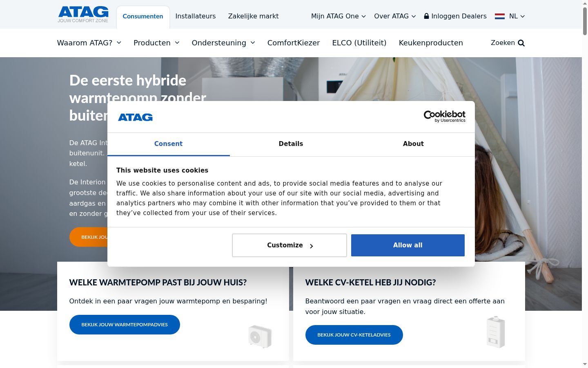Viewport: 588px width, 368px height.
Task: Click the page vertical scrollbar thumb
Action: [x=585, y=21]
